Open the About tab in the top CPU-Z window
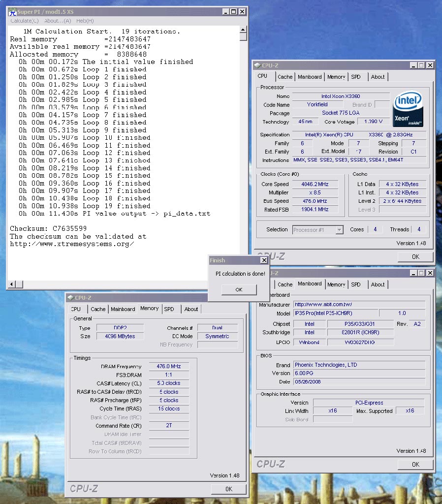The height and width of the screenshot is (504, 442). click(x=378, y=77)
